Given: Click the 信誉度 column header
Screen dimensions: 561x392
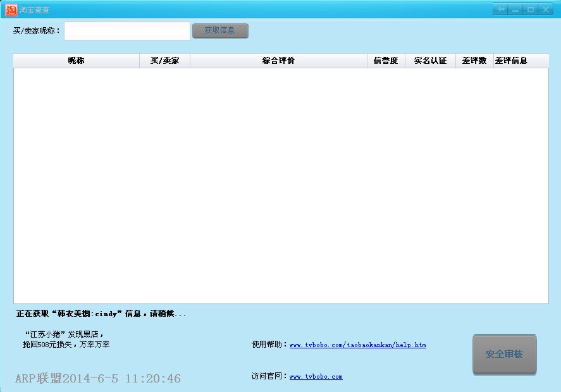Looking at the screenshot, I should pos(386,61).
